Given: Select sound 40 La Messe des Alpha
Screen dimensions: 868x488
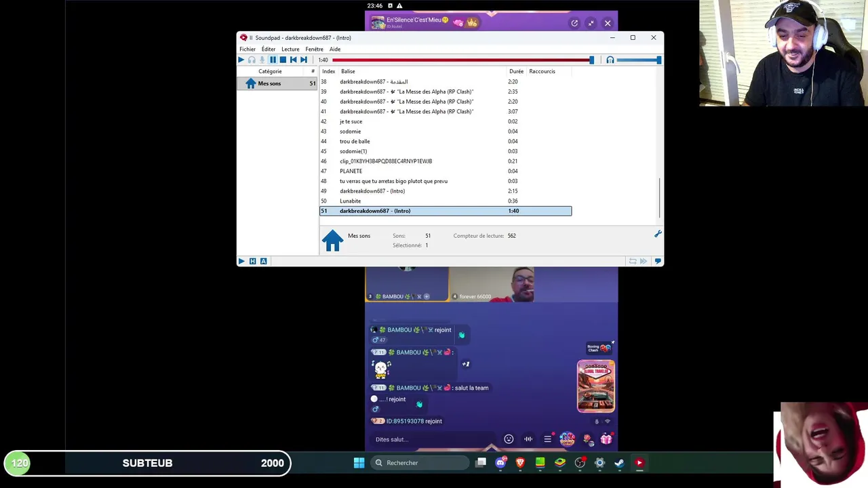Looking at the screenshot, I should tap(446, 102).
